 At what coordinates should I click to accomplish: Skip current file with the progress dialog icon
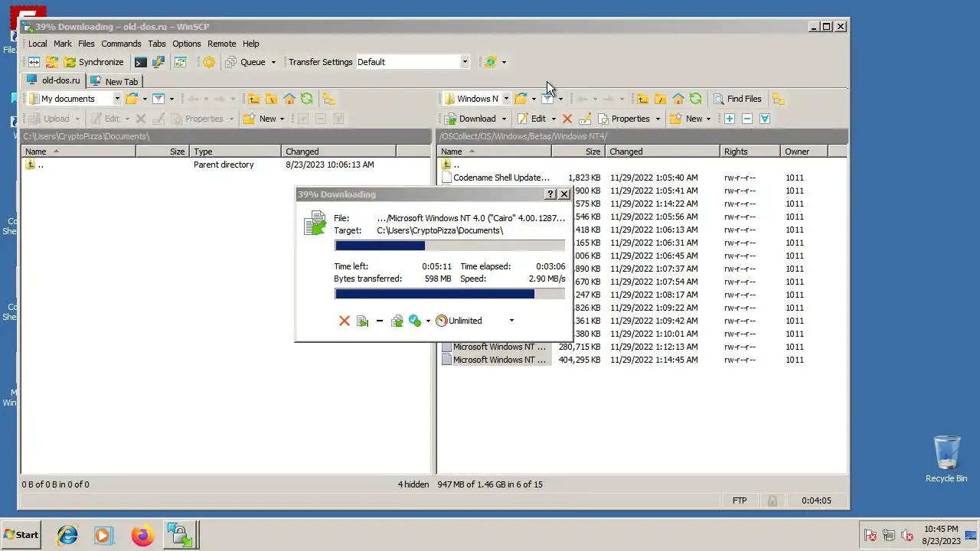(362, 321)
